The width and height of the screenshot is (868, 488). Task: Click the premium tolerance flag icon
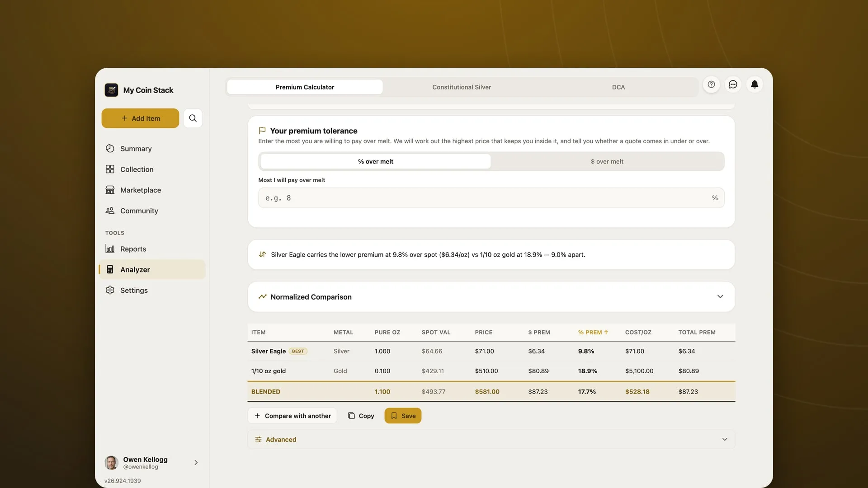click(x=262, y=131)
